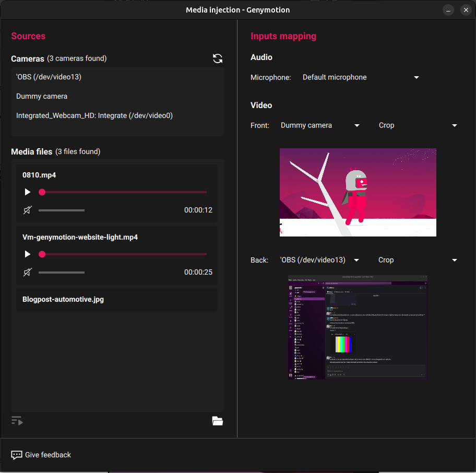The height and width of the screenshot is (473, 476).
Task: Select Integrated_Webcam_HD camera entry
Action: pos(94,115)
